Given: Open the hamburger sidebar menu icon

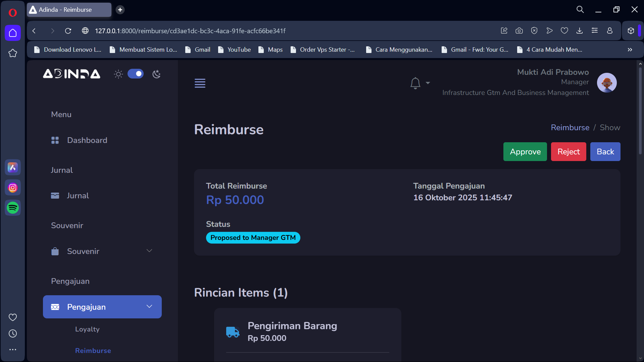Looking at the screenshot, I should (x=200, y=83).
